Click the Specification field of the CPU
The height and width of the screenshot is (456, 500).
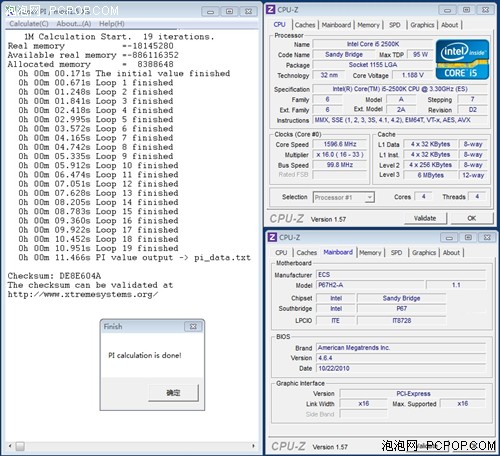coord(400,89)
